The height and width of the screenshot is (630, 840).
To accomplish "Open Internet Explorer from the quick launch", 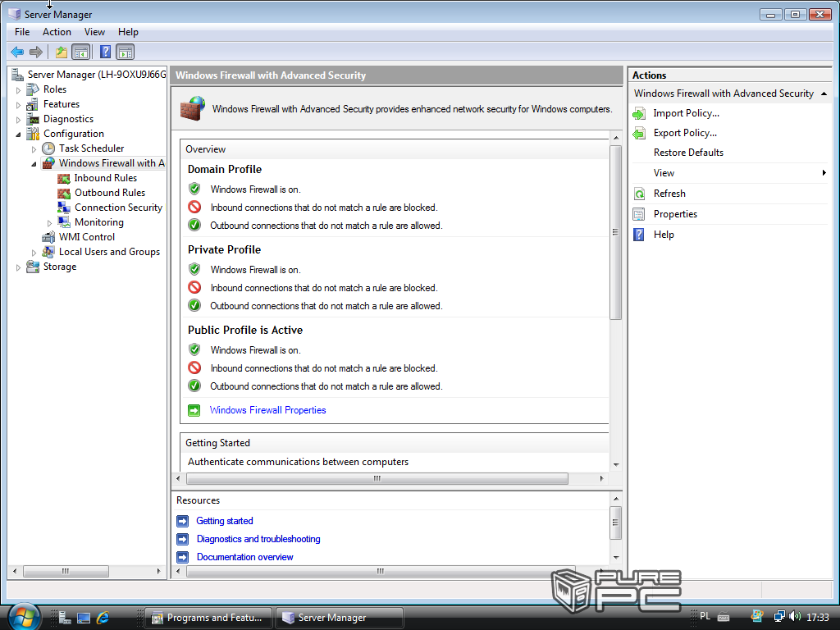I will tap(103, 617).
